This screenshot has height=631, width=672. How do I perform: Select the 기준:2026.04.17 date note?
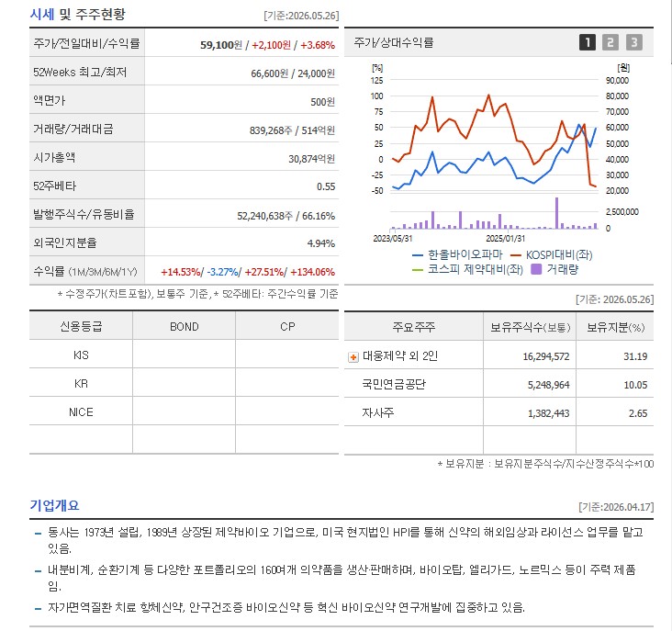pyautogui.click(x=616, y=507)
